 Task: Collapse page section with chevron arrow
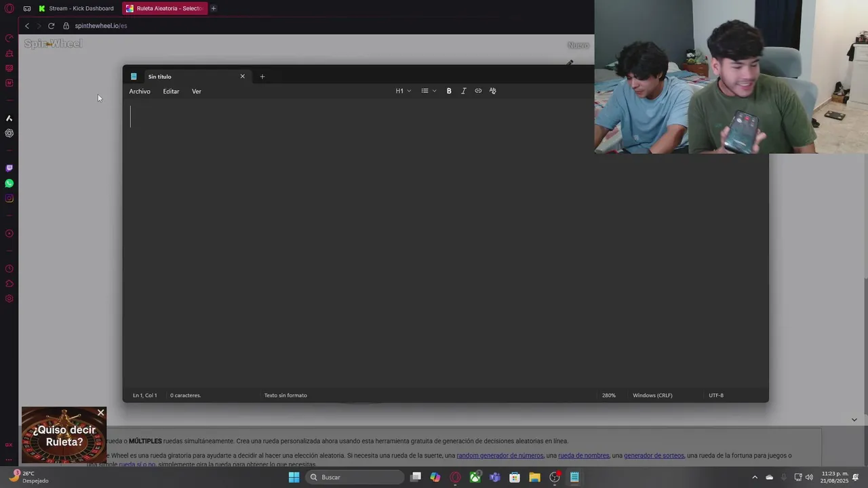coord(854,420)
